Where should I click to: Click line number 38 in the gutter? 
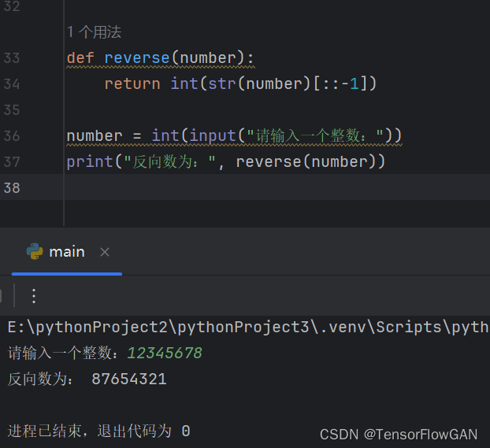click(12, 187)
